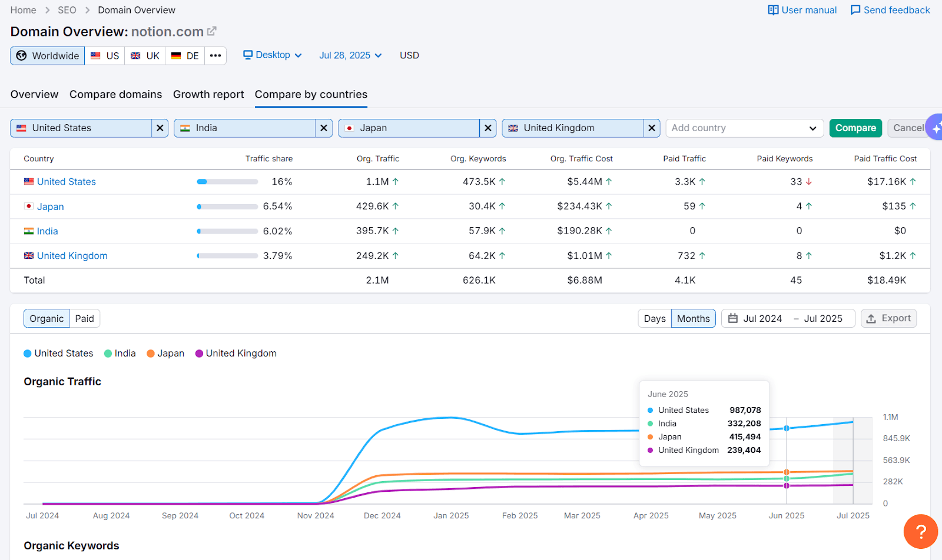942x560 pixels.
Task: Remove United Kingdom country chip
Action: coord(651,128)
